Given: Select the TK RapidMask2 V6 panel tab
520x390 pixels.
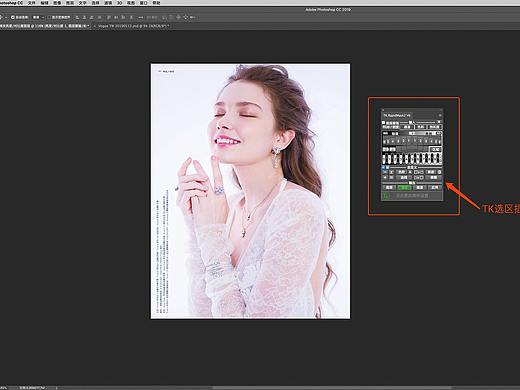Looking at the screenshot, I should (x=397, y=115).
